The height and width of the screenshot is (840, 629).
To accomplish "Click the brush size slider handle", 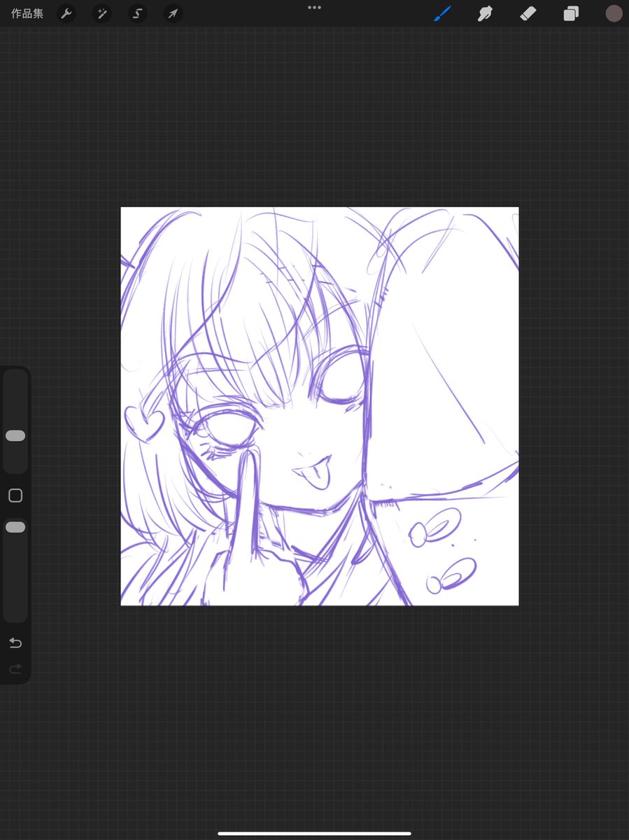I will pos(15,436).
